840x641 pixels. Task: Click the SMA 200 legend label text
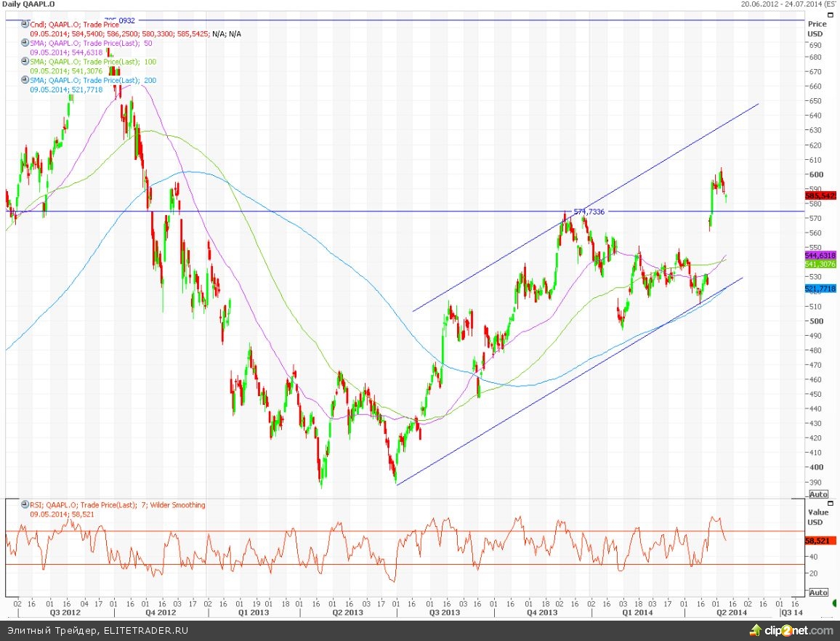93,81
